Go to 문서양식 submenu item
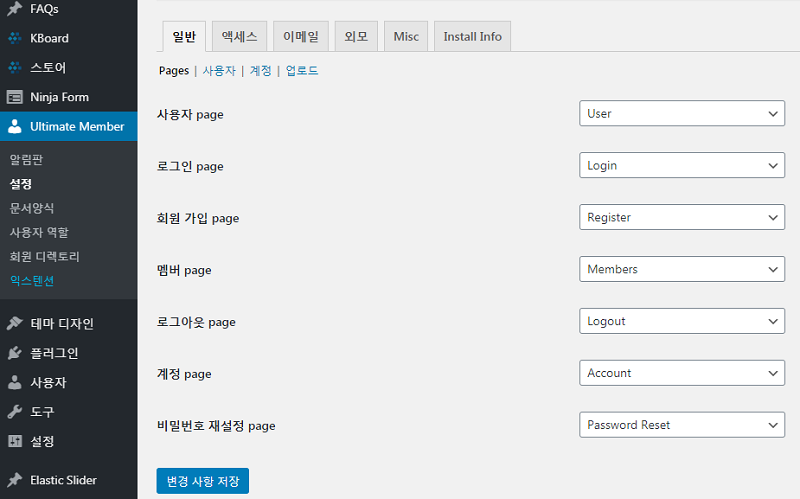Viewport: 800px width, 499px height. [x=32, y=208]
